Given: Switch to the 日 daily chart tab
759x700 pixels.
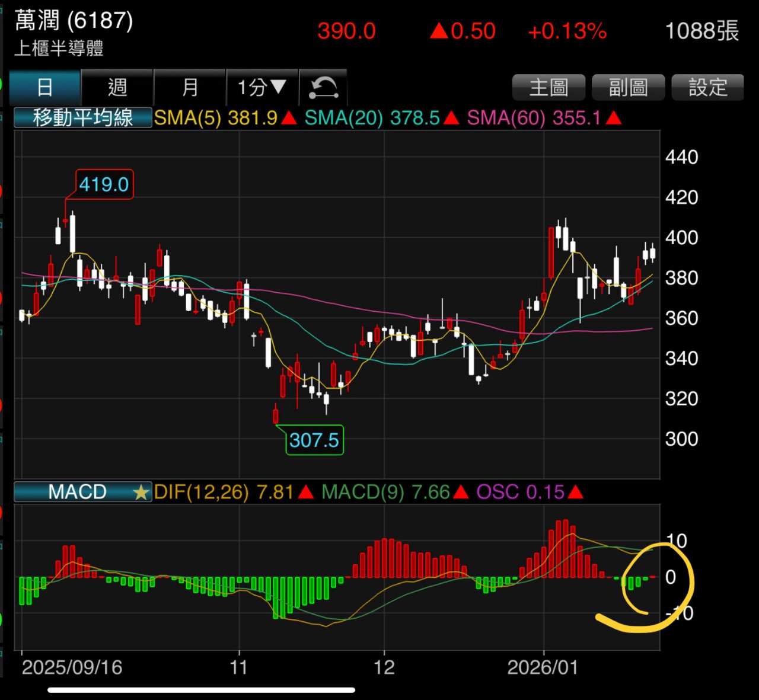Looking at the screenshot, I should point(45,88).
